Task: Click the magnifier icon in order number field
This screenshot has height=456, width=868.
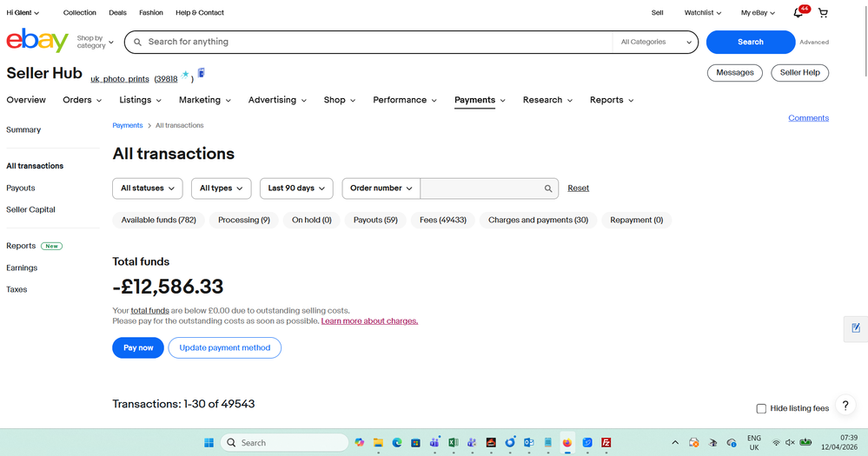Action: click(x=548, y=188)
